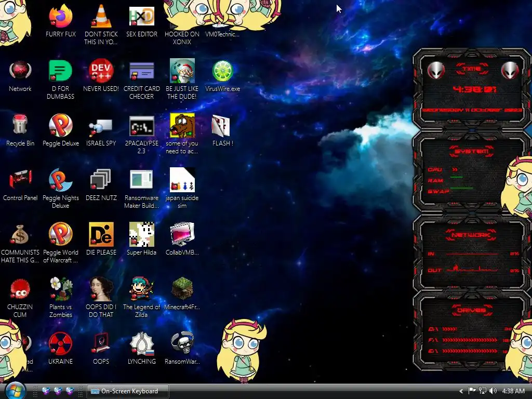The image size is (532, 399).
Task: Click the D:\ drive usage bar
Action: 450,329
